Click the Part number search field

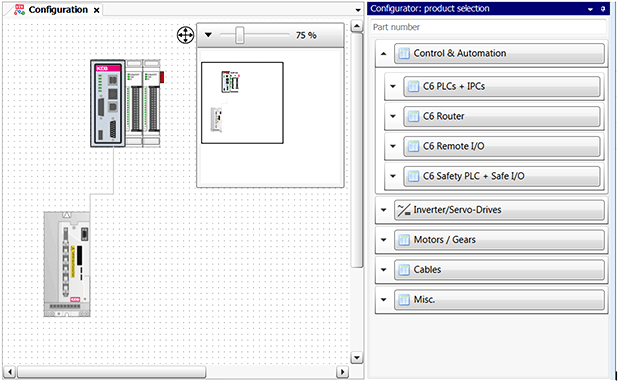pos(488,27)
